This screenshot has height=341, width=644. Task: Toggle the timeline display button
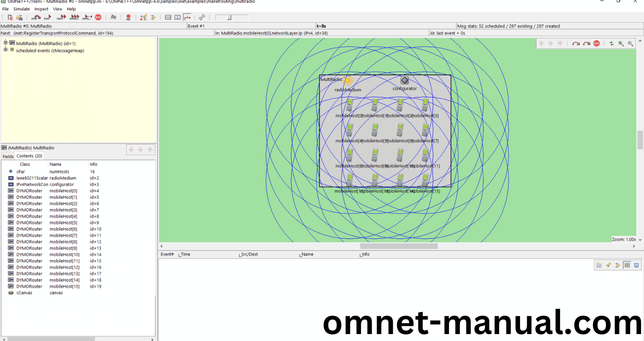pos(187,17)
